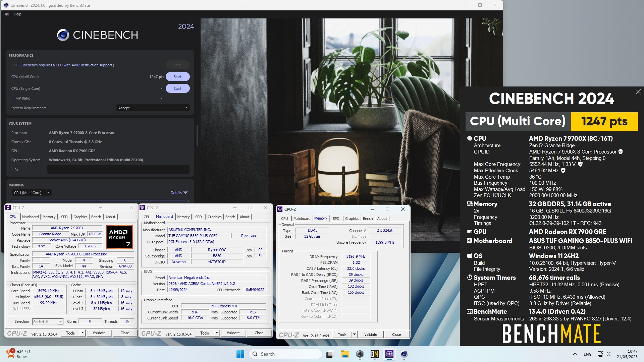Click the Cinebench app icon in title bar
Image resolution: width=644 pixels, height=362 pixels.
click(6, 5)
